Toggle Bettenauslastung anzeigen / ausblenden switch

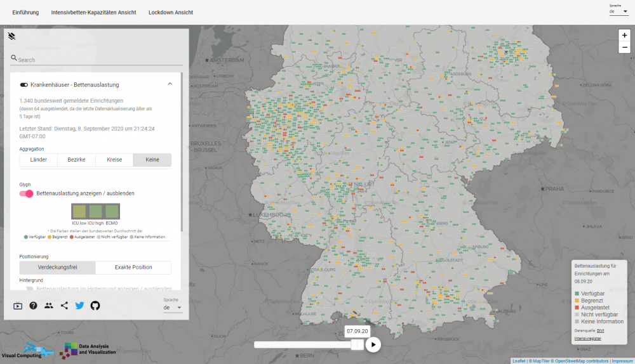27,193
